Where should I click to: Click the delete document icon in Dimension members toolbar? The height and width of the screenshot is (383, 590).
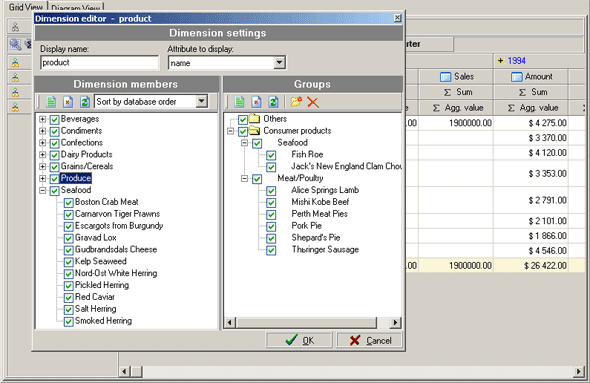click(68, 102)
